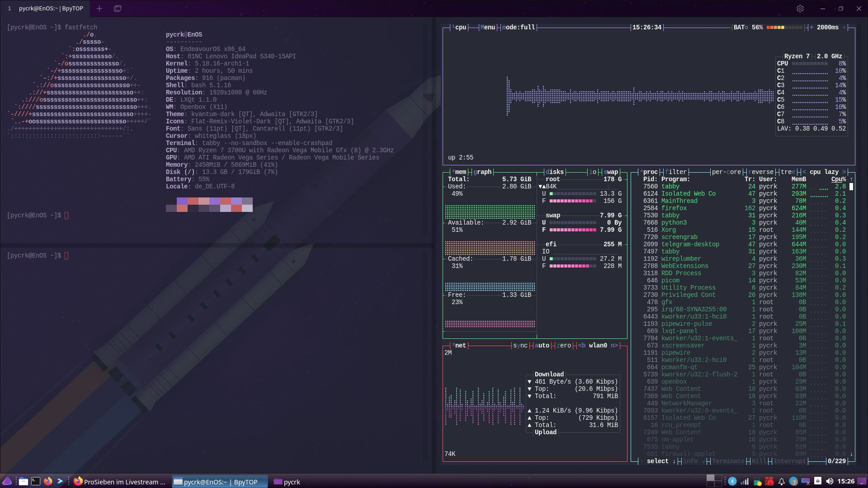The height and width of the screenshot is (488, 868).
Task: Launch file manager from the taskbar quicklaunch
Action: pos(24,482)
